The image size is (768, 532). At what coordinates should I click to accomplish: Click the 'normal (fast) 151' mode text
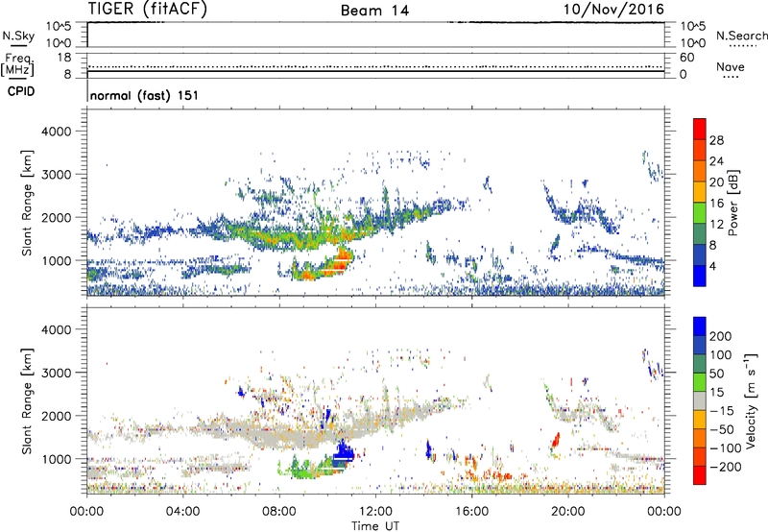click(145, 95)
